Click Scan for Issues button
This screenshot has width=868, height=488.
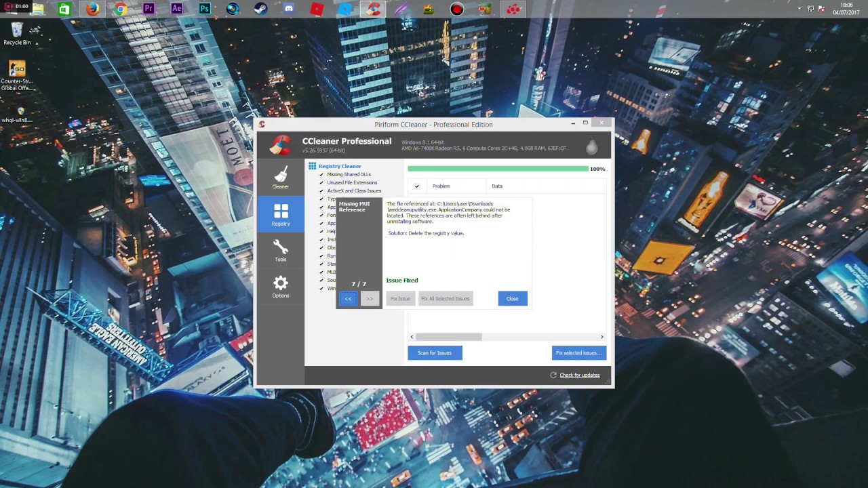click(x=435, y=352)
